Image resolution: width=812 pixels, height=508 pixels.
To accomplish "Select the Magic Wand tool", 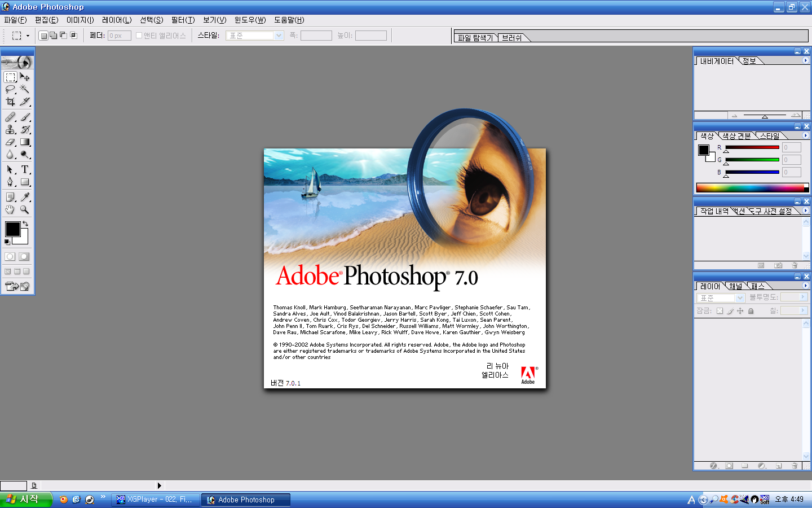I will click(x=25, y=89).
